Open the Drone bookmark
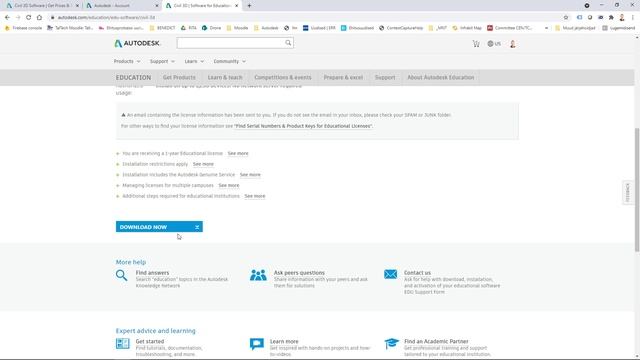The width and height of the screenshot is (640, 360). pos(211,28)
